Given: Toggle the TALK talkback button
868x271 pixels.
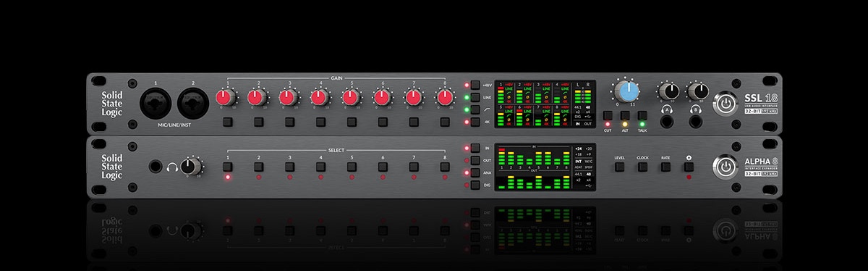Looking at the screenshot, I should (x=642, y=115).
